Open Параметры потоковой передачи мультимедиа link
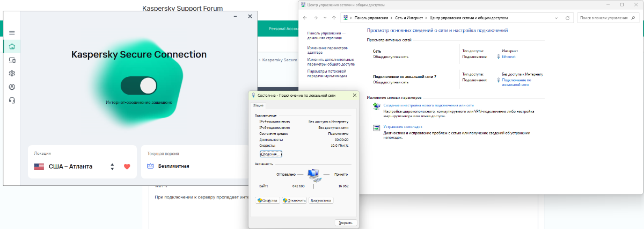 [x=327, y=73]
